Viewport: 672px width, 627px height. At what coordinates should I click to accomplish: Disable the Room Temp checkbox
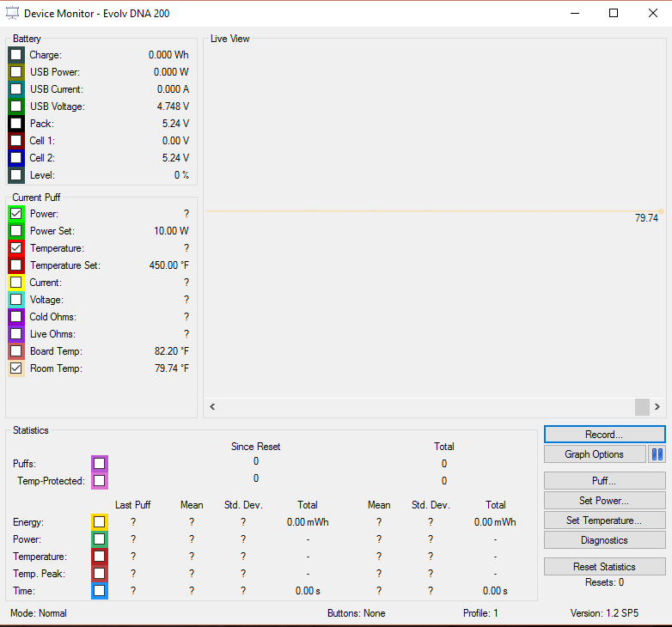point(16,368)
